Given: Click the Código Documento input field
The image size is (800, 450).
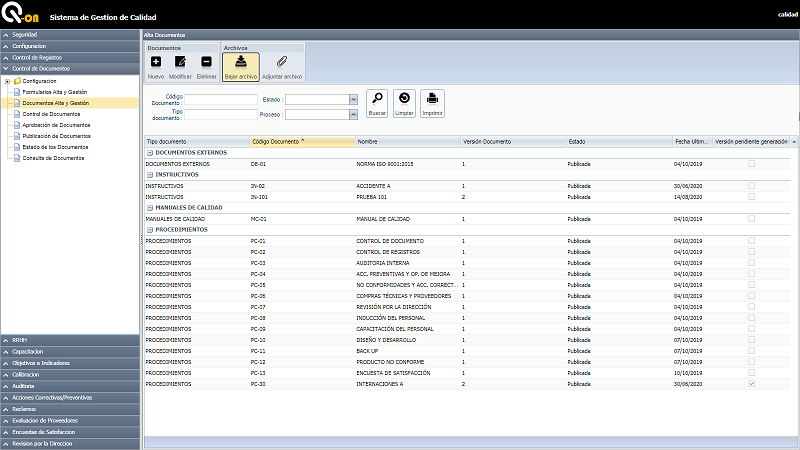Looking at the screenshot, I should click(x=220, y=100).
